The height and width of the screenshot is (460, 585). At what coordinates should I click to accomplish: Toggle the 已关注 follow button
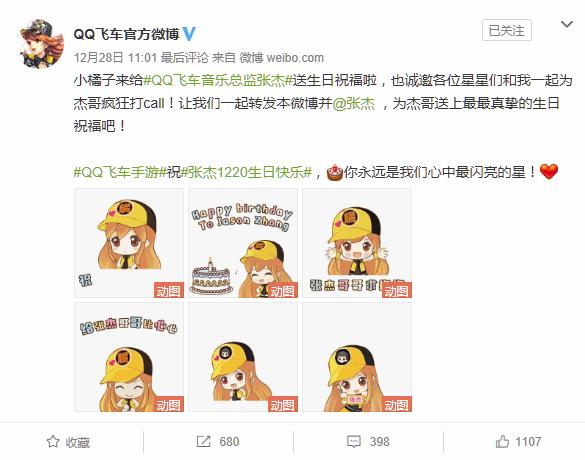(x=507, y=30)
